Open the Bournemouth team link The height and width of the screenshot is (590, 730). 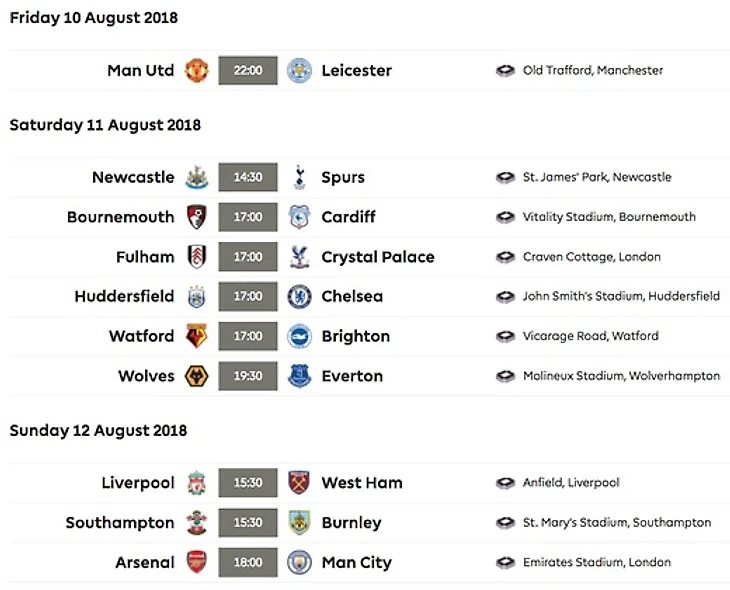121,217
